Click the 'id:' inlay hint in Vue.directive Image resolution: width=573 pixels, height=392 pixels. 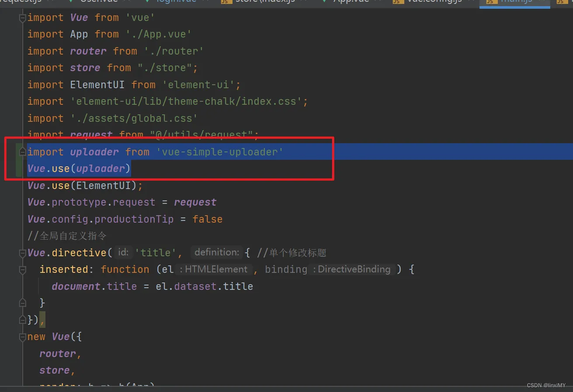click(x=124, y=252)
